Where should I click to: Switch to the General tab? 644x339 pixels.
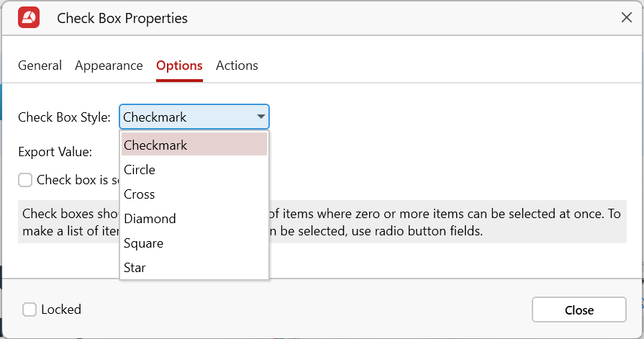coord(40,65)
